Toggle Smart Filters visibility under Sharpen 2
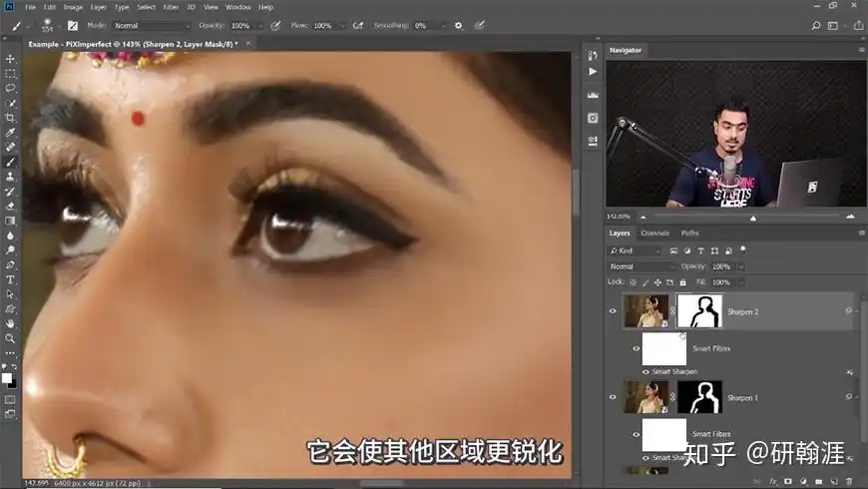The height and width of the screenshot is (489, 868). point(637,349)
